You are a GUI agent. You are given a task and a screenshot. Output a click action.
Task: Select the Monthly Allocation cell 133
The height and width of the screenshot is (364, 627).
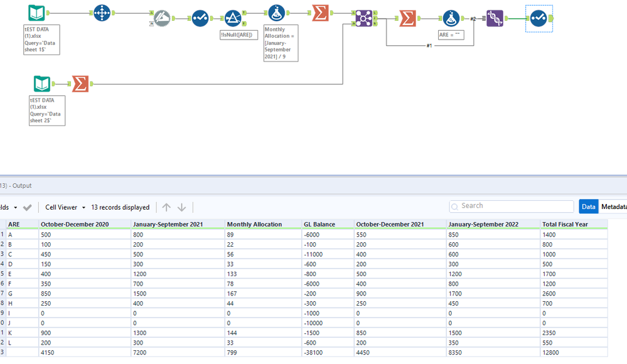(x=263, y=274)
